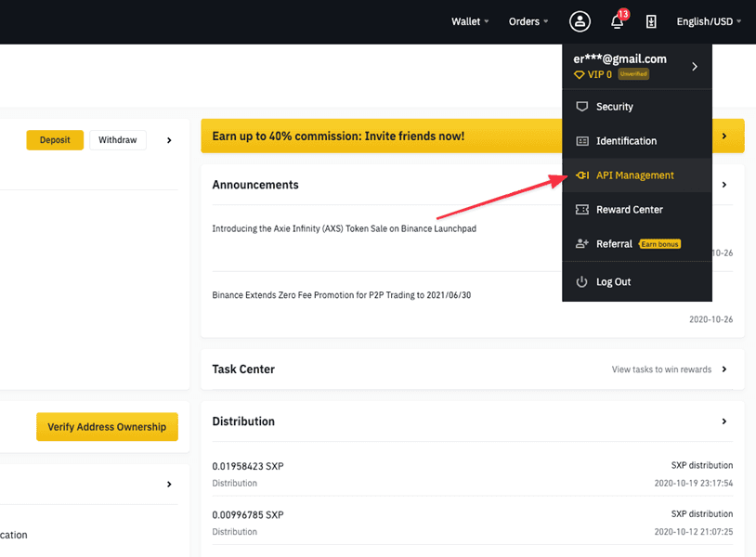Click the Unverified status badge
Screen dimensions: 756x557
633,74
